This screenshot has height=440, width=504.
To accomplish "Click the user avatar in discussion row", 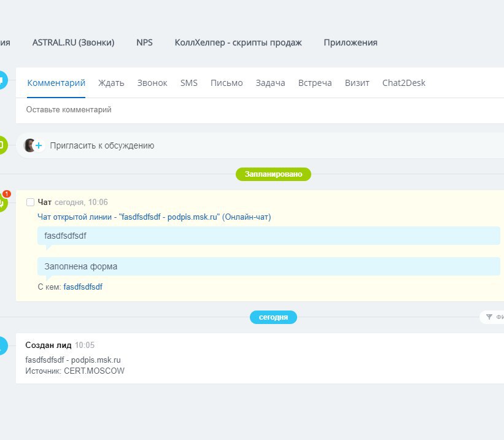I will (x=29, y=145).
